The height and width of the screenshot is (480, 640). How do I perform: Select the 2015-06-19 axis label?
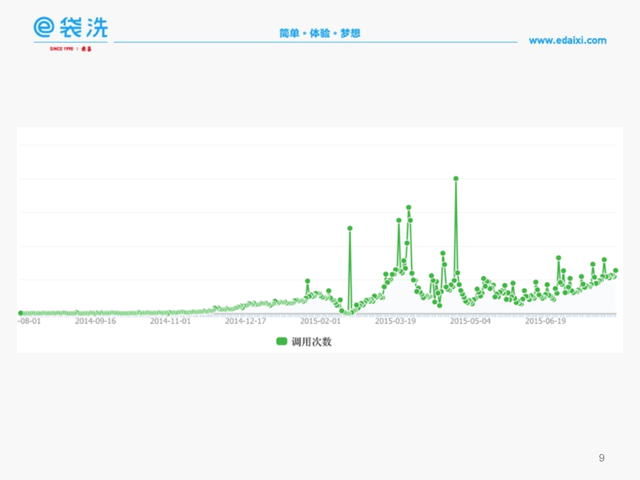point(546,322)
